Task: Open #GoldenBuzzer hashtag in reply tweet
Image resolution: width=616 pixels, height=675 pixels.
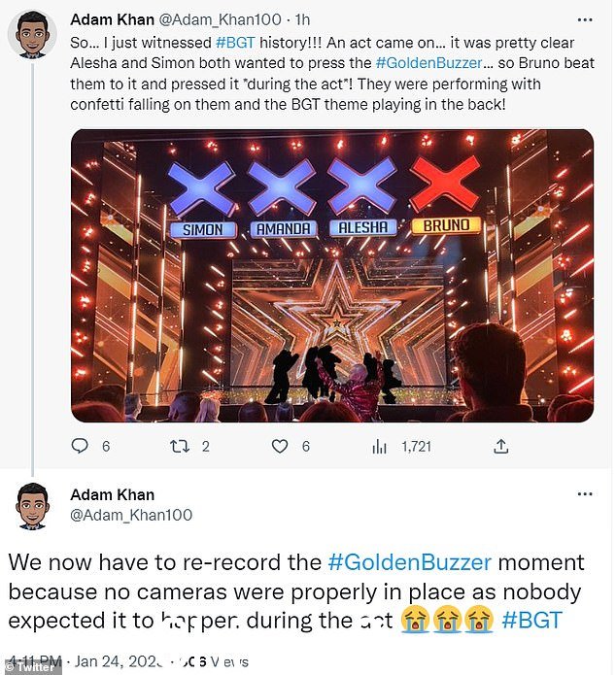Action: click(x=410, y=562)
